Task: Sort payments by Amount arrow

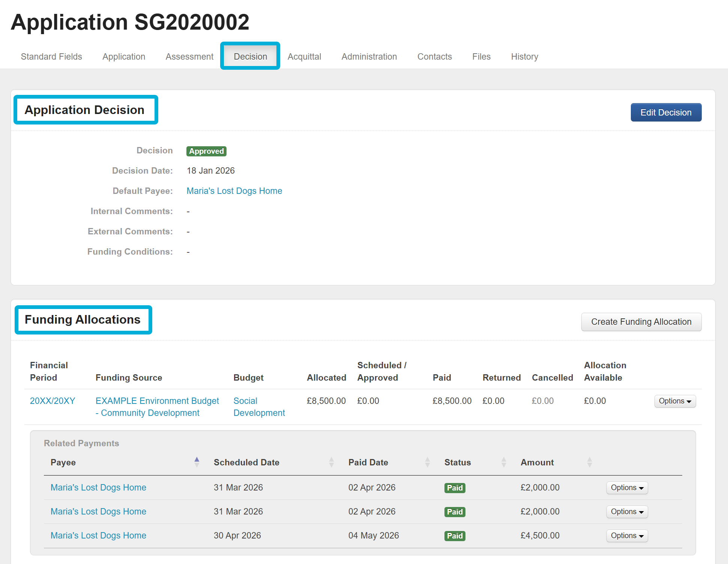Action: (590, 462)
